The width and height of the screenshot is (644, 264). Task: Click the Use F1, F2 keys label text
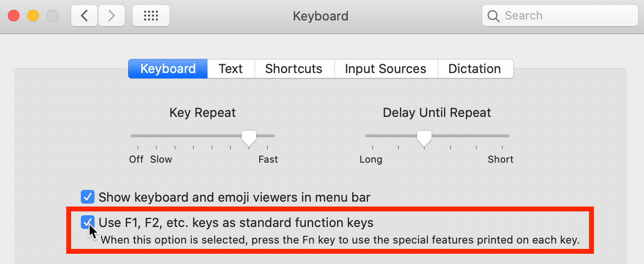click(x=236, y=223)
